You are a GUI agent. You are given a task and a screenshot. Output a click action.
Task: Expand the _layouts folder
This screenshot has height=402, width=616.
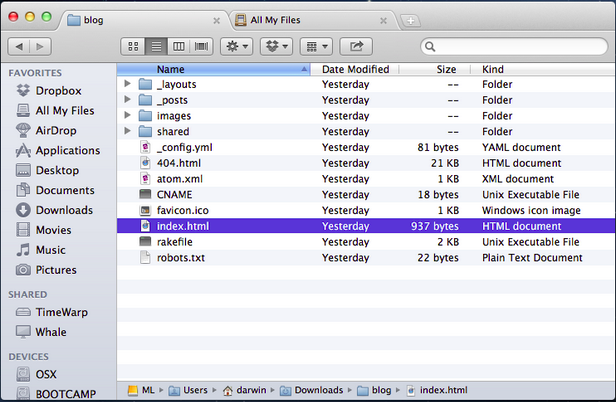[x=127, y=84]
